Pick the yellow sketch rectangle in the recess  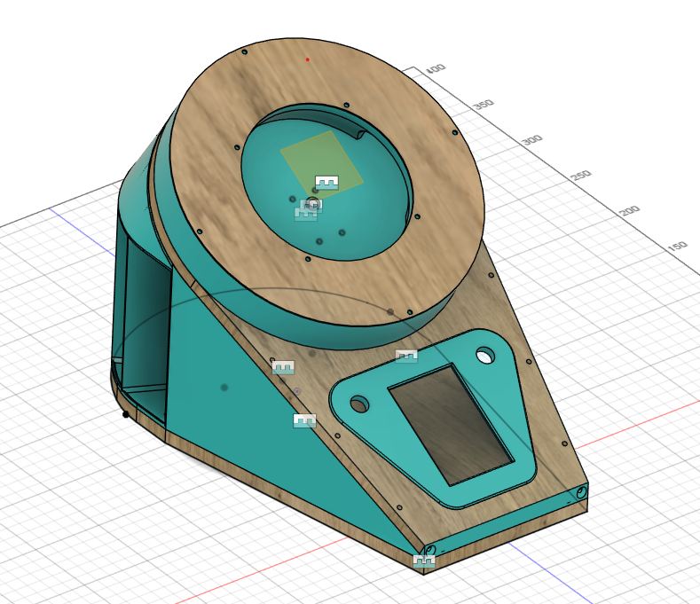pyautogui.click(x=321, y=164)
